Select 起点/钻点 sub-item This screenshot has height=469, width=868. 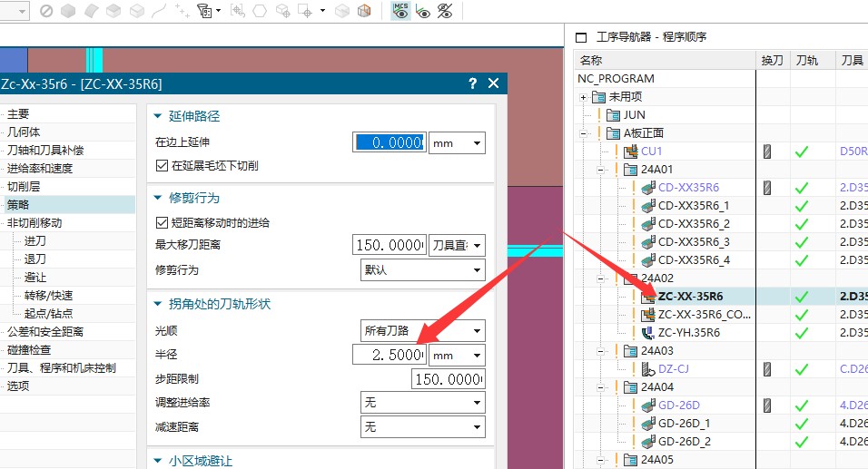click(x=49, y=314)
